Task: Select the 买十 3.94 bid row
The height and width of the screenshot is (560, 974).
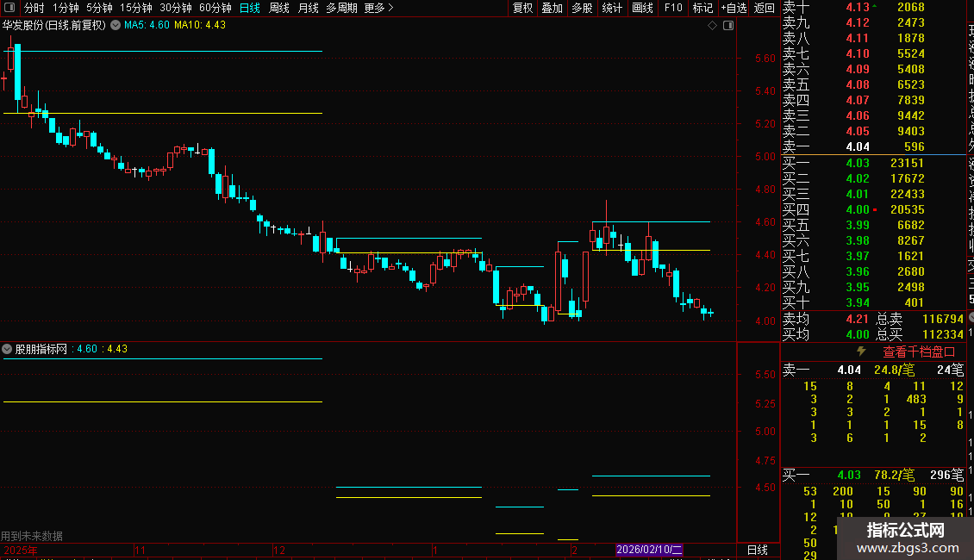Action: 873,303
